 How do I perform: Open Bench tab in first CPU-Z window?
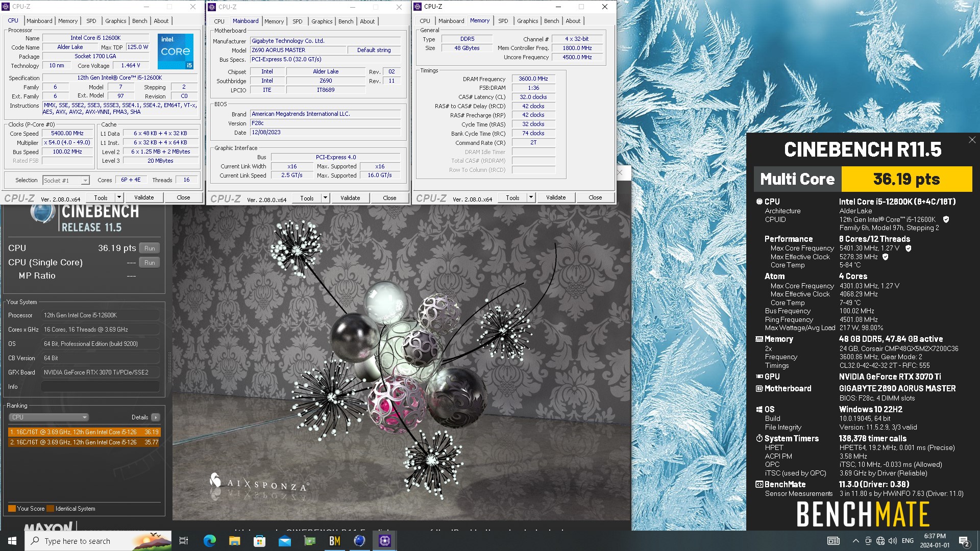[139, 21]
